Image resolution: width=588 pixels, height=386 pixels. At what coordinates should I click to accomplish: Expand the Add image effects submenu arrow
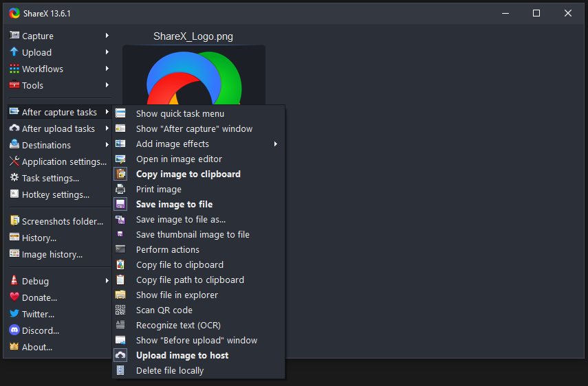pyautogui.click(x=276, y=144)
